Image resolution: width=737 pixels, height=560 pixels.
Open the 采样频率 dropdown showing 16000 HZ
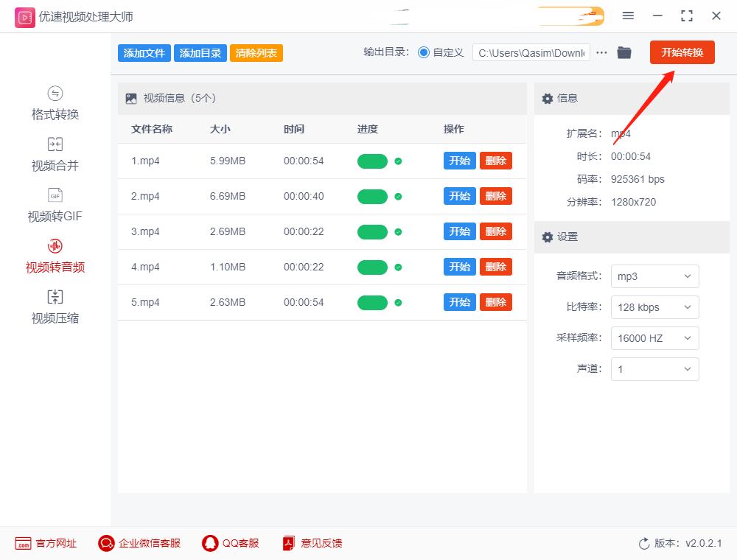[x=654, y=338]
